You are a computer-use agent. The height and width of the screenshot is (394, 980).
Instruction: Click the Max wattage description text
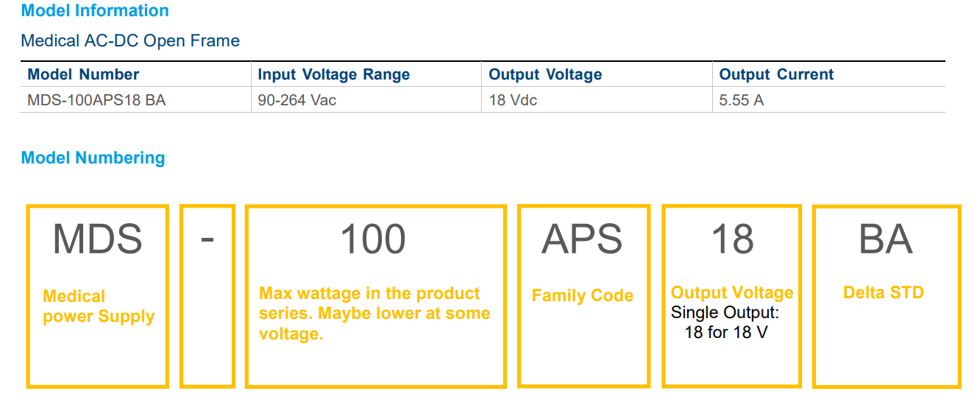coord(374,314)
